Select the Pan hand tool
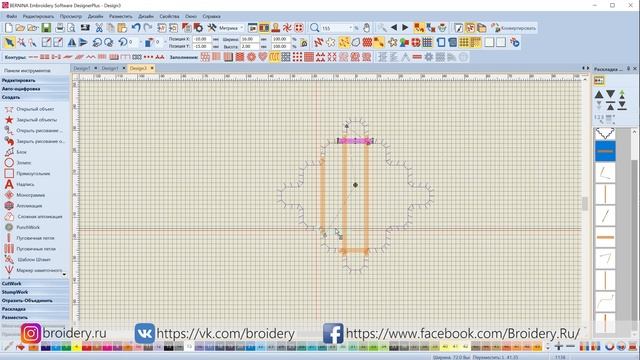Image resolution: width=640 pixels, height=360 pixels. pyautogui.click(x=366, y=28)
